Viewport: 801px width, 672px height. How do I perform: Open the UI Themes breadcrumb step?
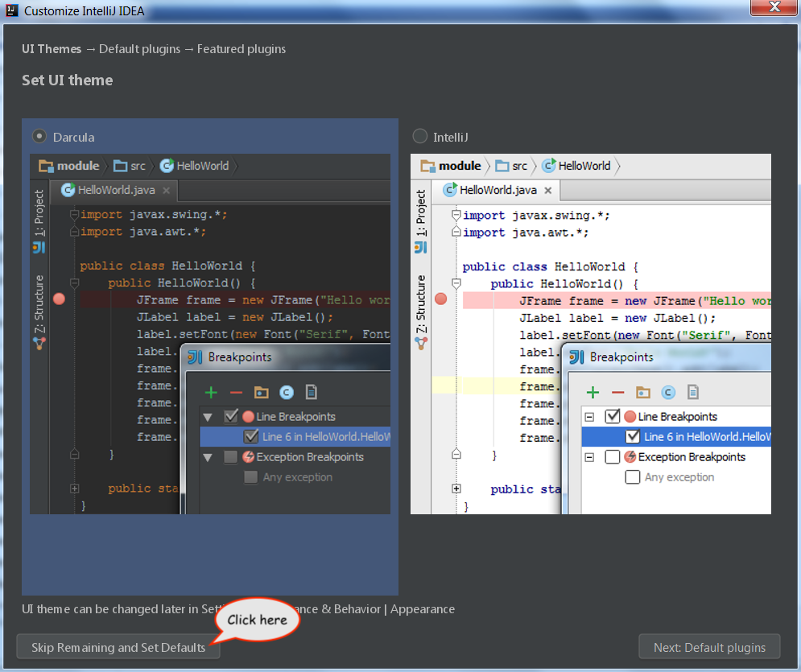[52, 49]
